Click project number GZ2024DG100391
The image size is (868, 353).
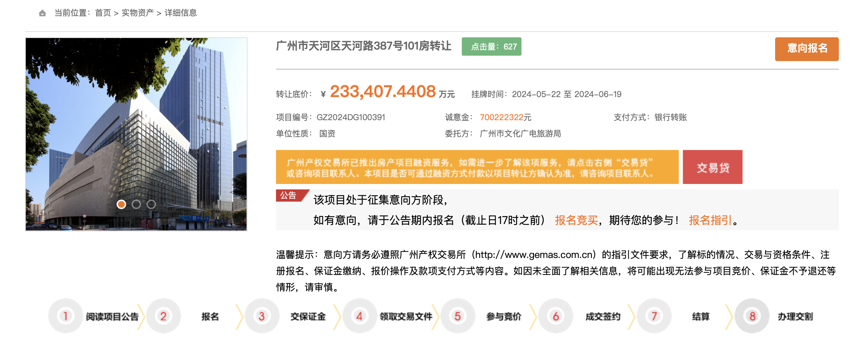351,117
